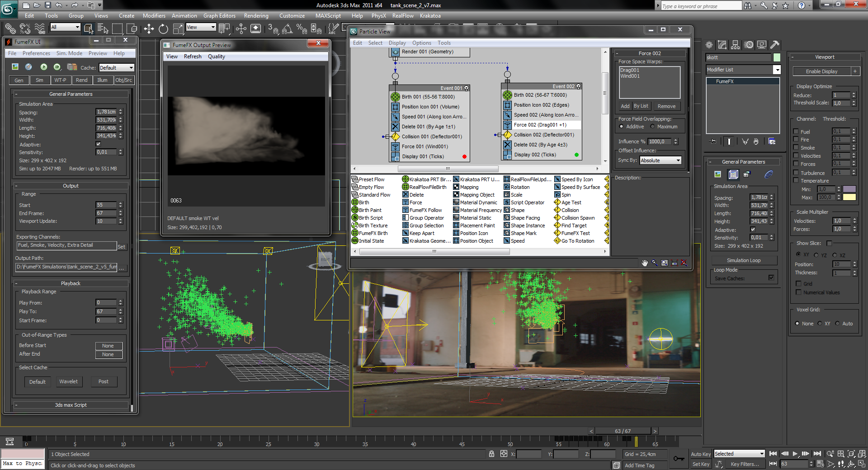Select the Move tool in main toolbar
Image resolution: width=868 pixels, height=470 pixels.
(149, 29)
